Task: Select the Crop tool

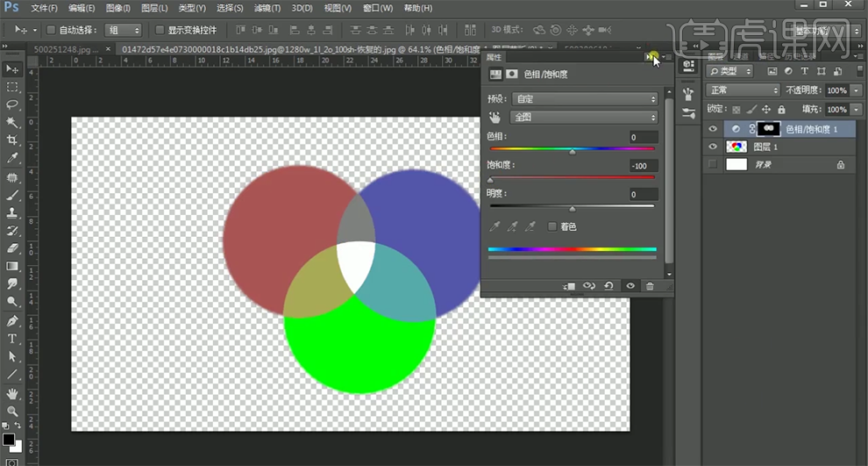Action: tap(12, 140)
